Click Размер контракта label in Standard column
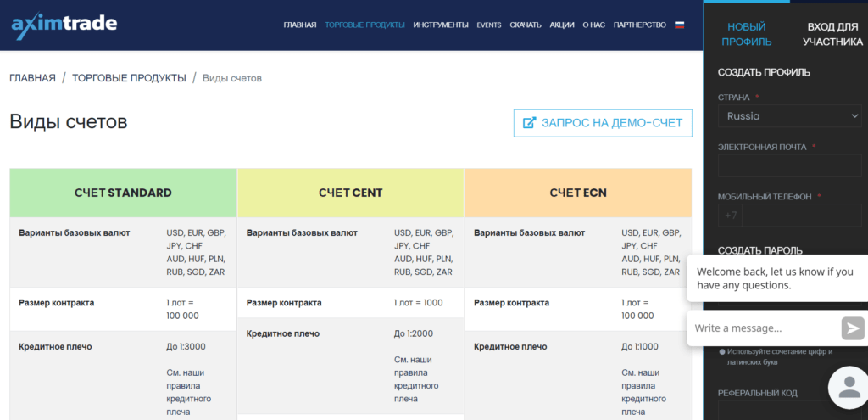This screenshot has width=868, height=420. click(x=57, y=303)
